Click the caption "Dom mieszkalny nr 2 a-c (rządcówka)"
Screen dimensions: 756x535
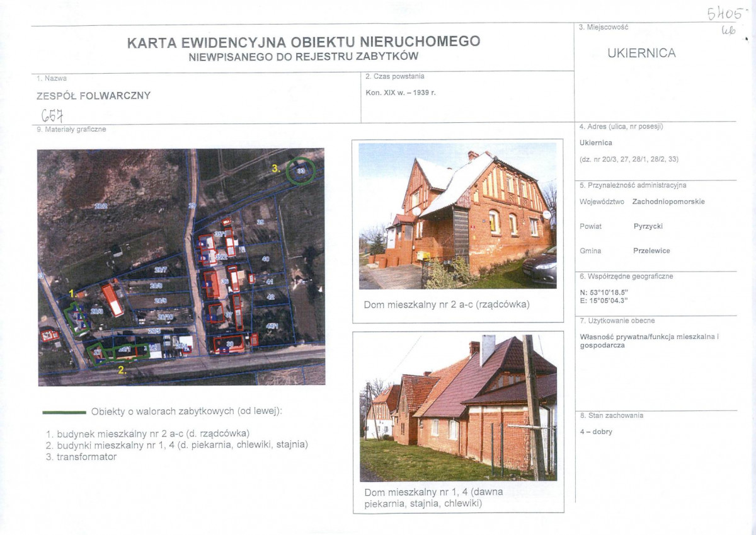447,305
